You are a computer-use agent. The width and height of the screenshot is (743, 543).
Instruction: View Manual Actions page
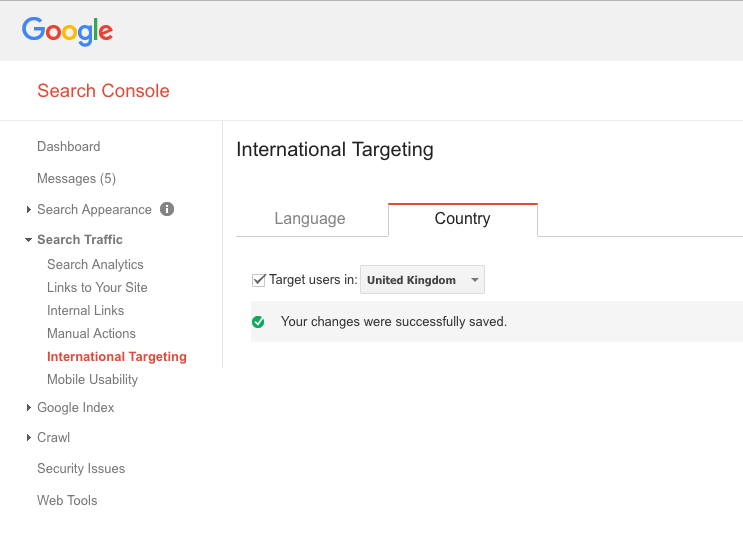click(x=91, y=334)
